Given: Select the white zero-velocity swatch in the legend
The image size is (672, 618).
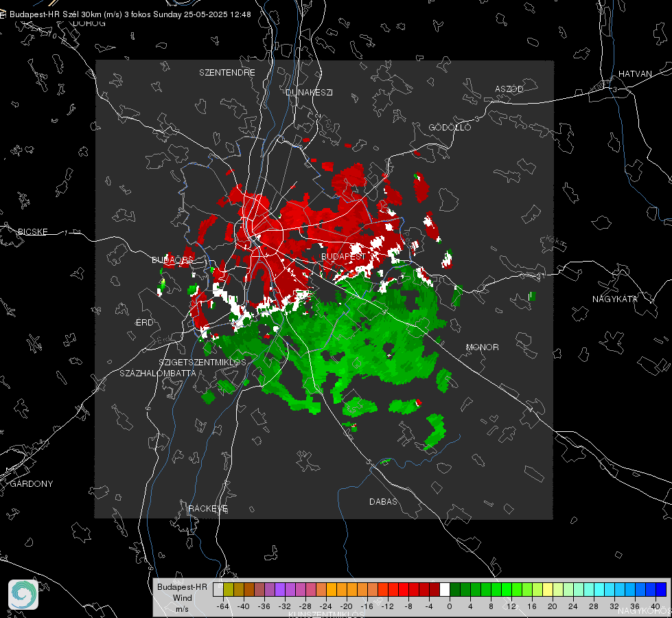Looking at the screenshot, I should click(445, 589).
